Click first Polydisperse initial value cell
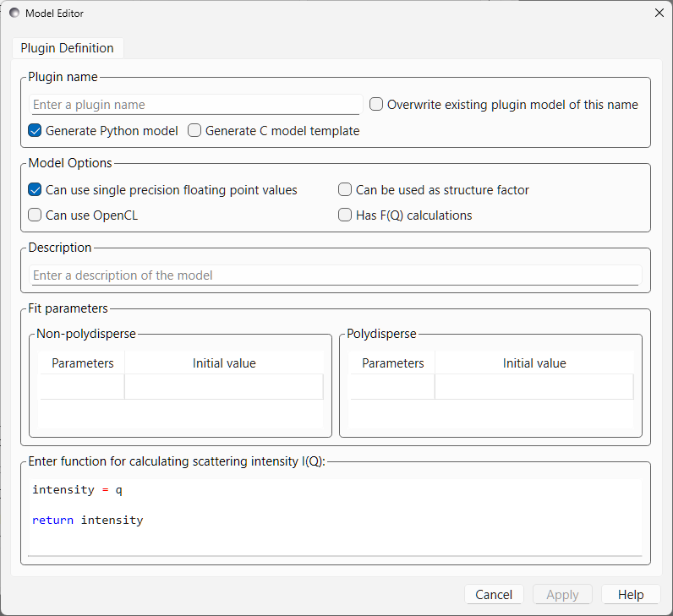This screenshot has height=616, width=673. 533,387
